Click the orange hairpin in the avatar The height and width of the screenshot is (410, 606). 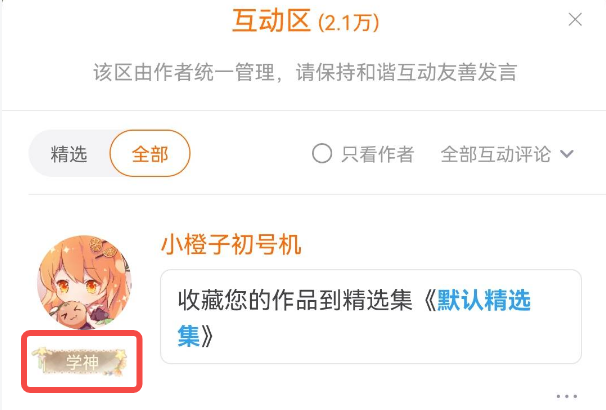pos(104,248)
